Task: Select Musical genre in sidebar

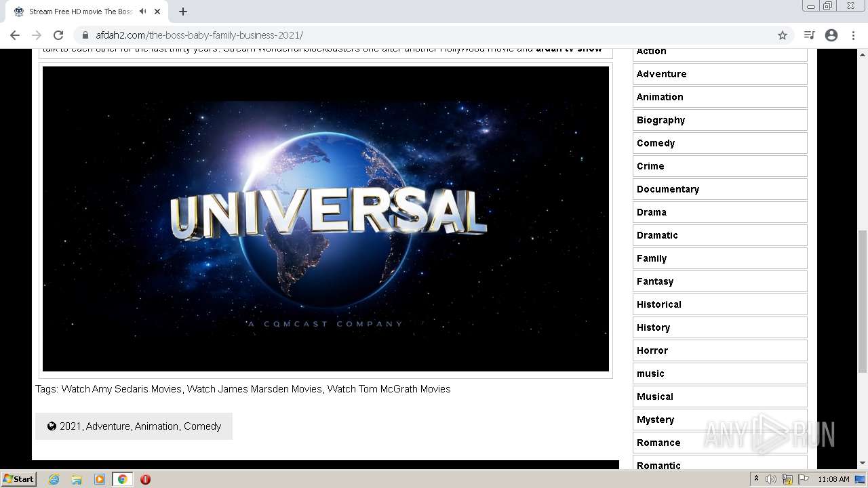Action: [719, 396]
